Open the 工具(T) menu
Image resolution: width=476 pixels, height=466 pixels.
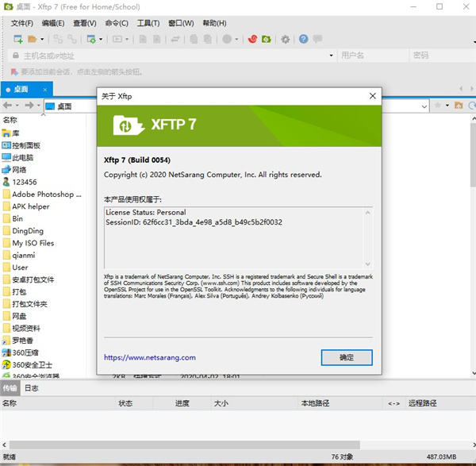click(148, 23)
